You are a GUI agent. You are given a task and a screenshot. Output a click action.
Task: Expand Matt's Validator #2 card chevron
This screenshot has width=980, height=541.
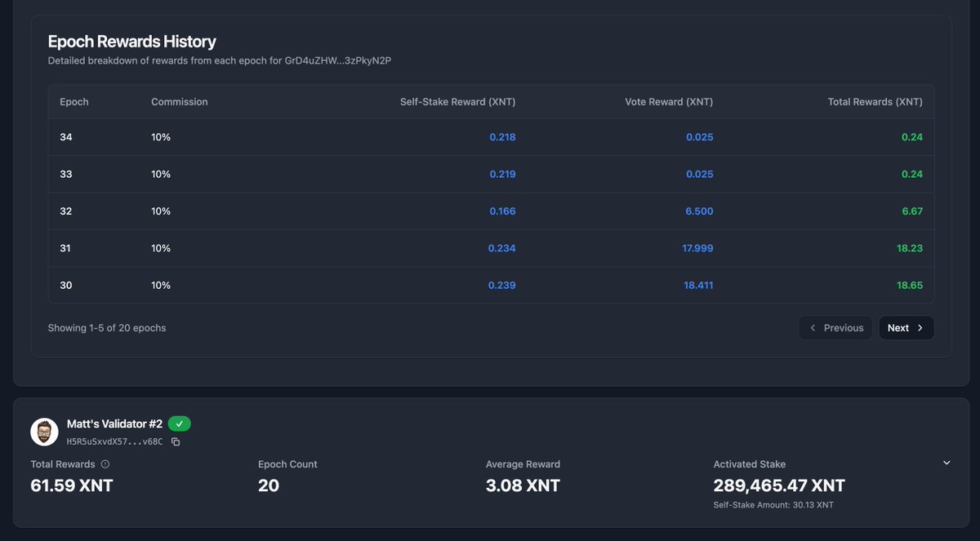[x=947, y=463]
